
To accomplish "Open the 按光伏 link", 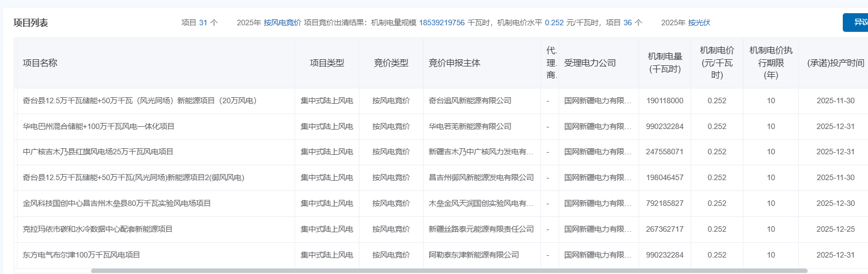I will click(x=699, y=23).
